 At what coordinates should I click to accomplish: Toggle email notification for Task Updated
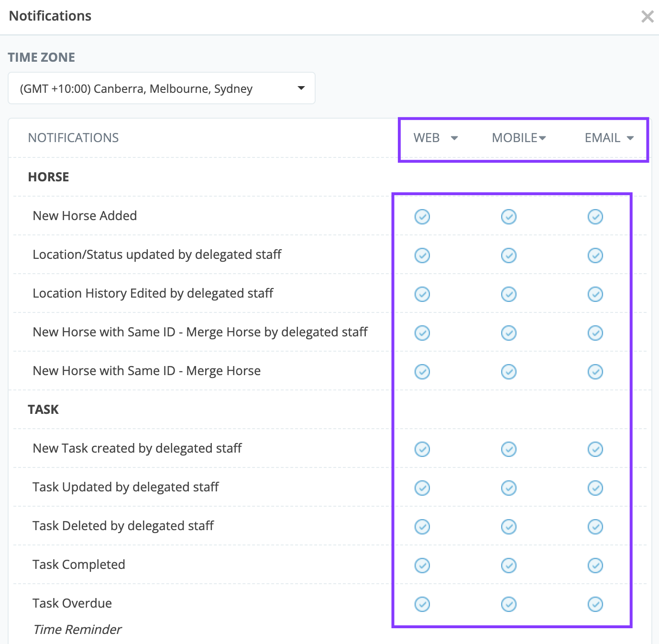(x=595, y=488)
